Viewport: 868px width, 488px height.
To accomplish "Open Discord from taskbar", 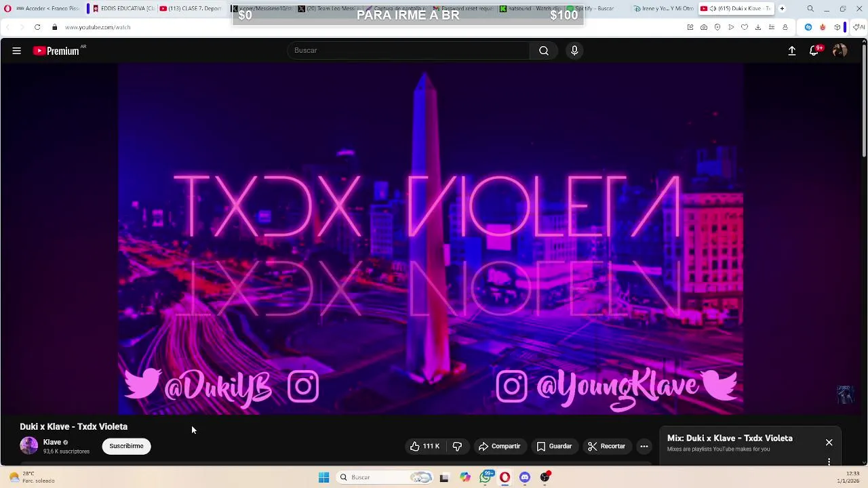I will coord(525,477).
